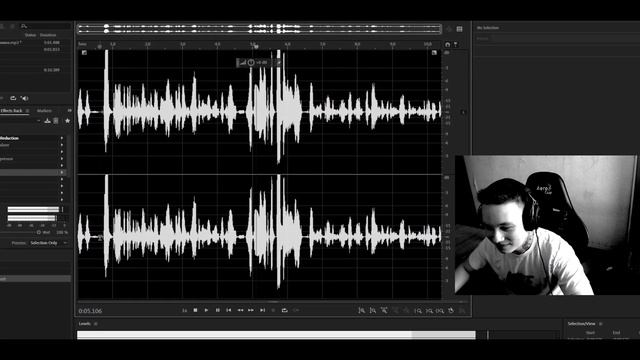Click the HUD volume knob over waveform
The width and height of the screenshot is (640, 360).
251,62
